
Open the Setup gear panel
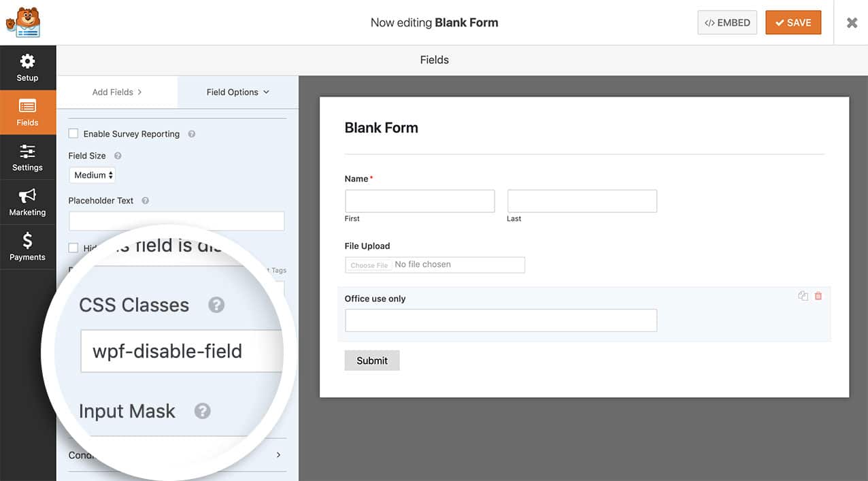coord(27,67)
